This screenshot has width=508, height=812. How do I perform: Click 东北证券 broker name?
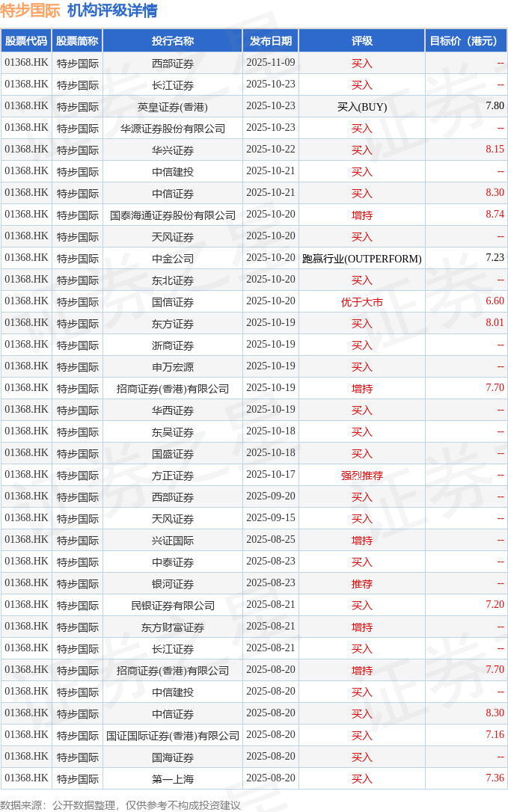(173, 280)
